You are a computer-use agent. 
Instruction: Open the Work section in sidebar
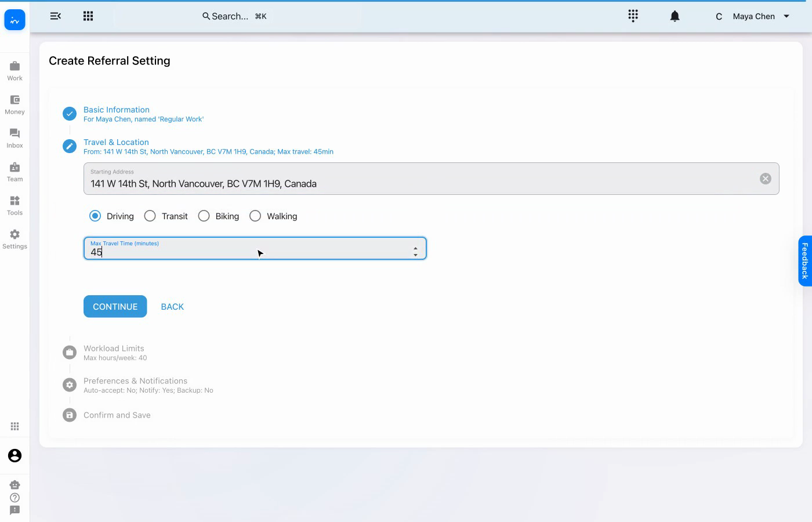(x=15, y=71)
